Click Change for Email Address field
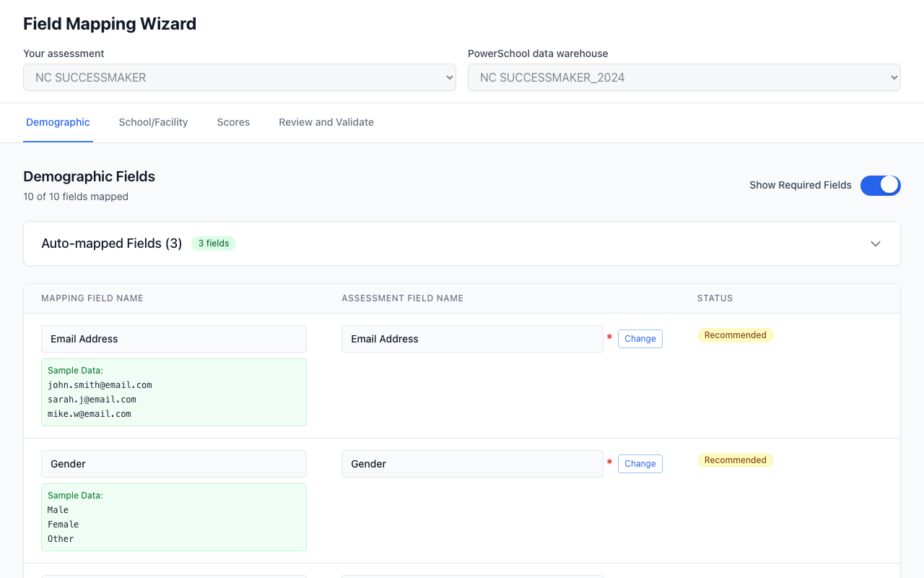924x578 pixels. click(640, 339)
